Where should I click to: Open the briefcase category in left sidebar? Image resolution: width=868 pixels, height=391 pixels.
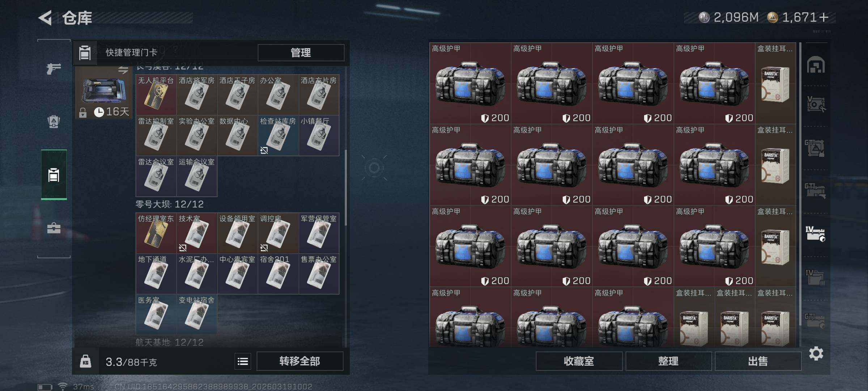[54, 228]
